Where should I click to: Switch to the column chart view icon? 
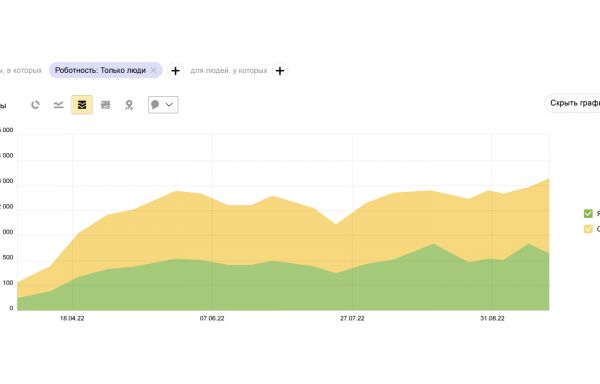click(x=106, y=105)
